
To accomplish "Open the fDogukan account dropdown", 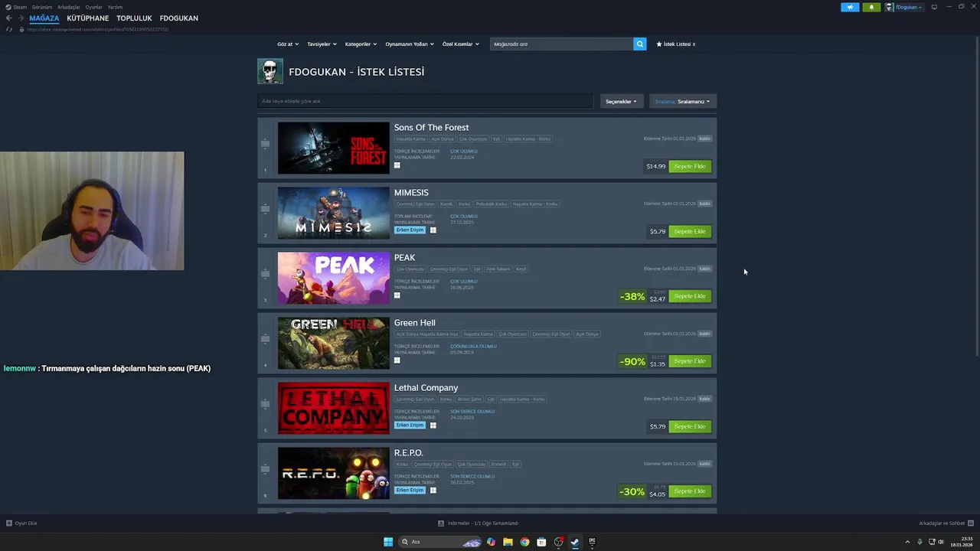I will pos(904,7).
